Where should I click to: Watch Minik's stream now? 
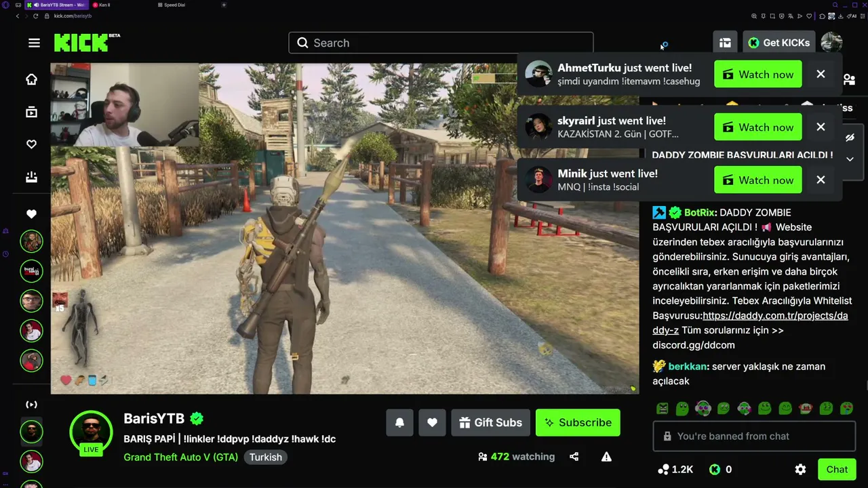758,180
